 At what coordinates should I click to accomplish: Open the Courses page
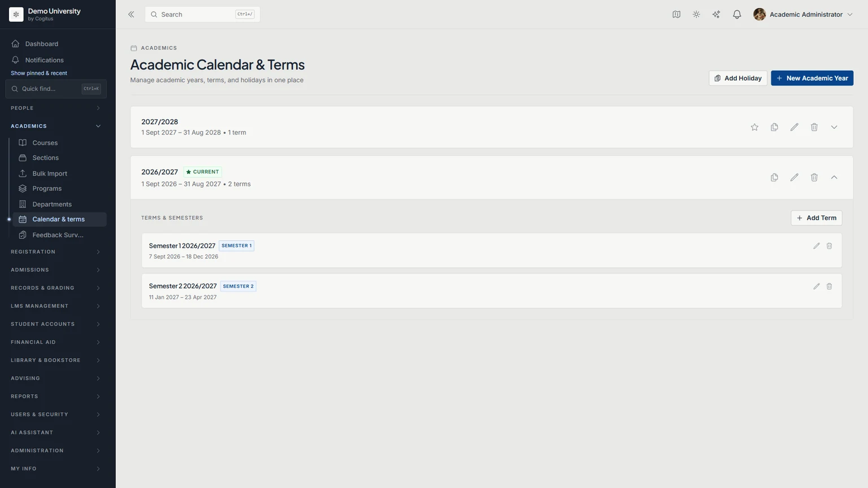[x=59, y=143]
